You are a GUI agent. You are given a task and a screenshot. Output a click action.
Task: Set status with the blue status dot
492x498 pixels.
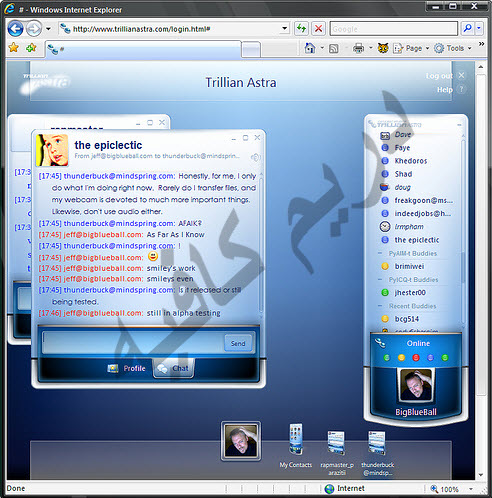(430, 358)
